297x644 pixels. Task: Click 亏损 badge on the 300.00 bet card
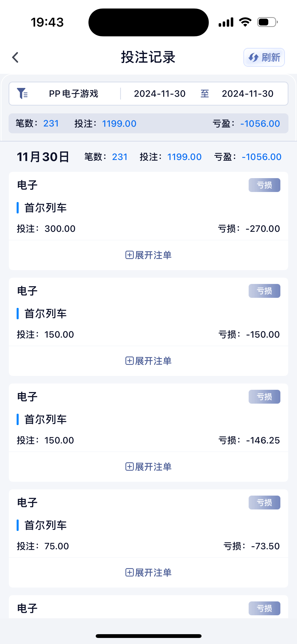click(264, 185)
